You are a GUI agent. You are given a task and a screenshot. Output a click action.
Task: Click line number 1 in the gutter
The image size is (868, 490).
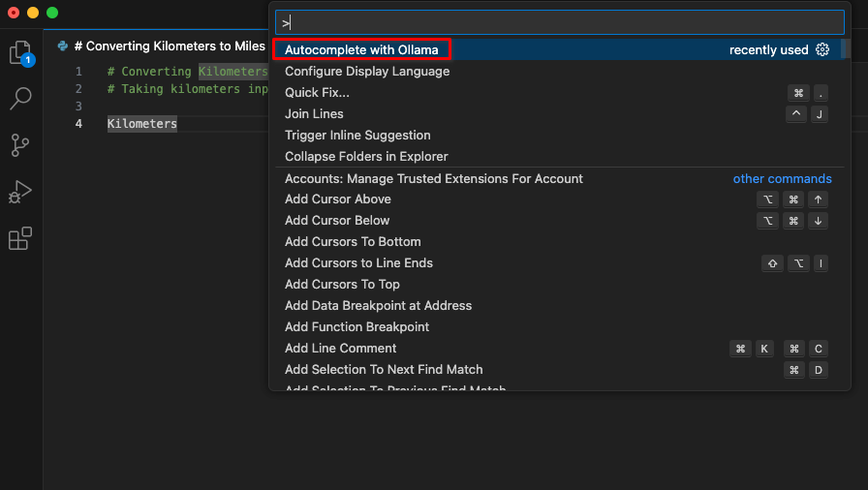(x=78, y=72)
